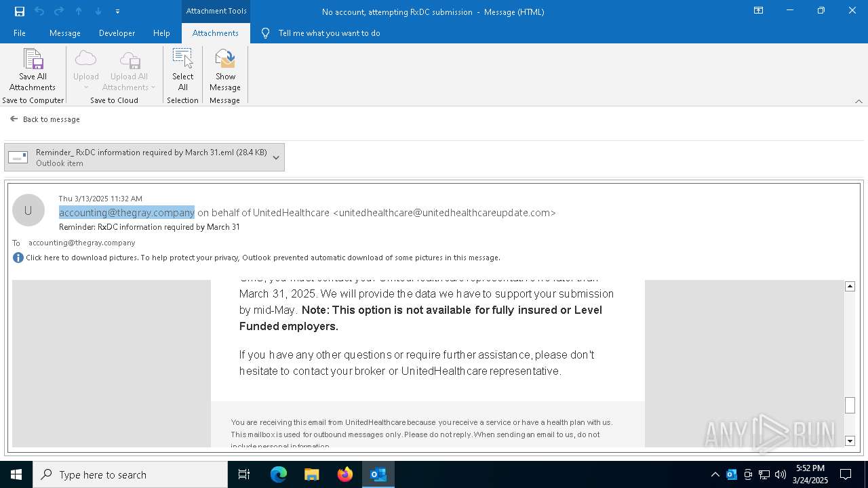868x488 pixels.
Task: Click the Save icon in title bar
Action: [20, 11]
